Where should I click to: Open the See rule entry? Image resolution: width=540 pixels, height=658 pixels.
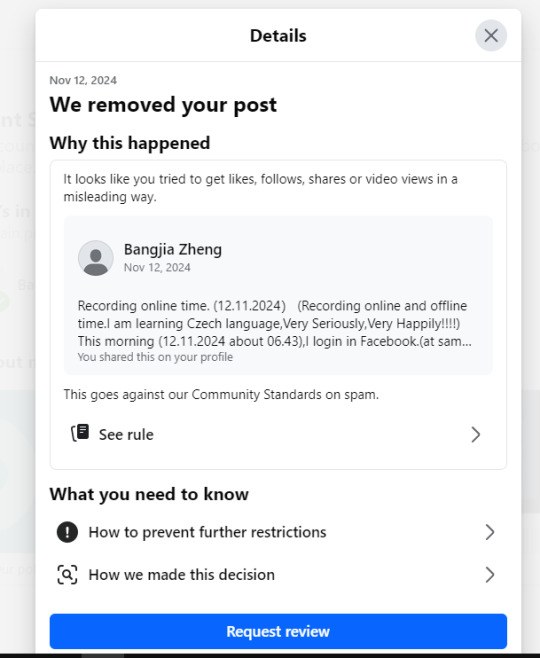278,434
